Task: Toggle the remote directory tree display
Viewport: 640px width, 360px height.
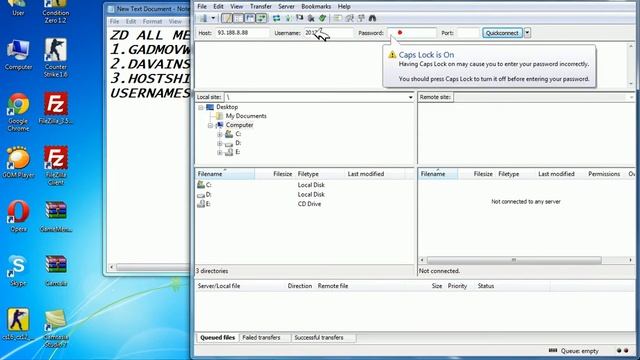Action: pos(249,18)
